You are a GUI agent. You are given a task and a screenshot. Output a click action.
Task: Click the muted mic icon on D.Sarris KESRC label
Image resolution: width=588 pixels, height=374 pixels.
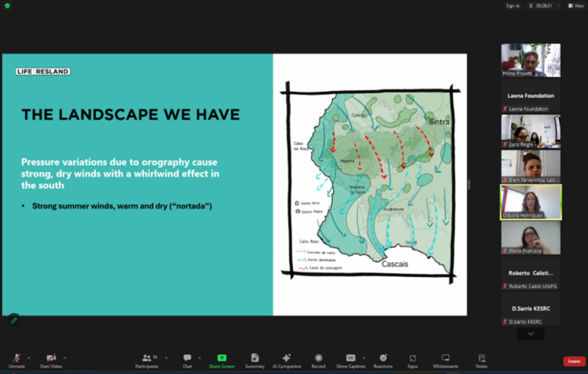click(505, 322)
